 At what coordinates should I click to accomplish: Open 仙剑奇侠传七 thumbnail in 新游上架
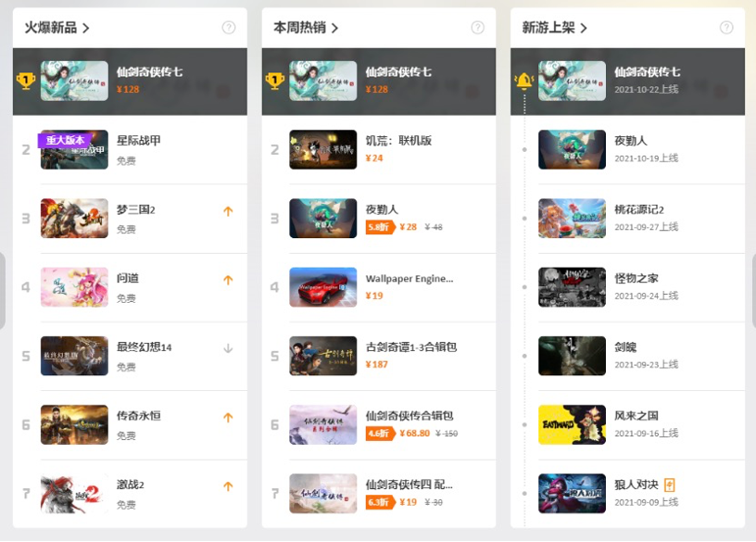pos(572,81)
